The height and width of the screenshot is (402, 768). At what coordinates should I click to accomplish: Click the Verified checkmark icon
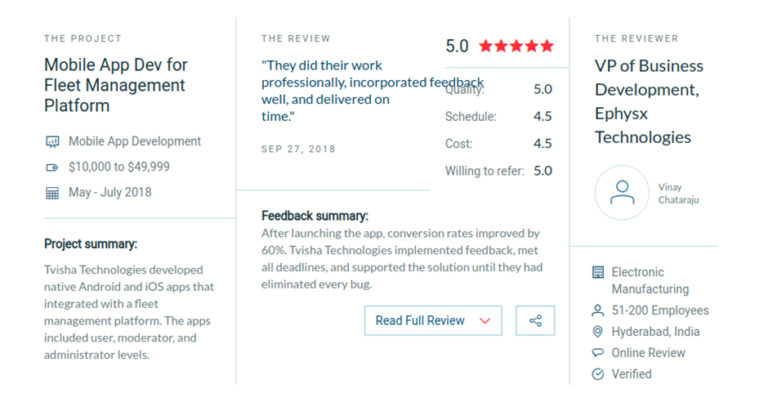598,374
